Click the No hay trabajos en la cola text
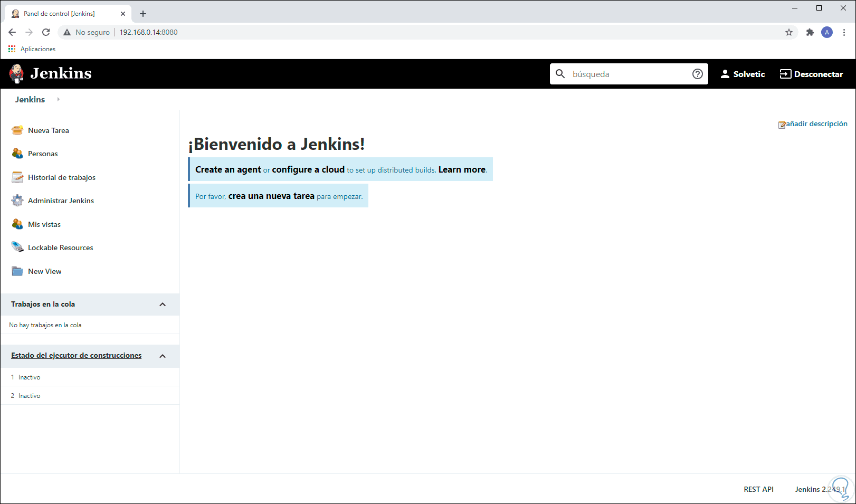Screen dimensions: 856x504 coord(45,325)
